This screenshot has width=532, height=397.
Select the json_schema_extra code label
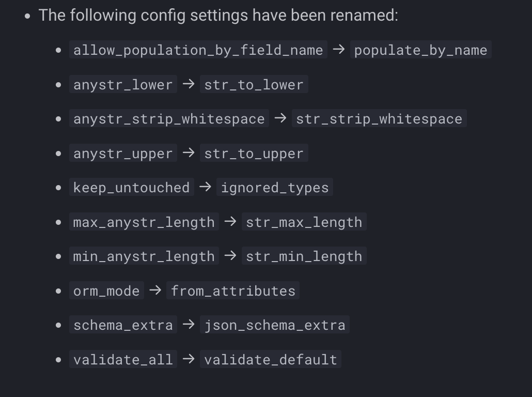[274, 325]
